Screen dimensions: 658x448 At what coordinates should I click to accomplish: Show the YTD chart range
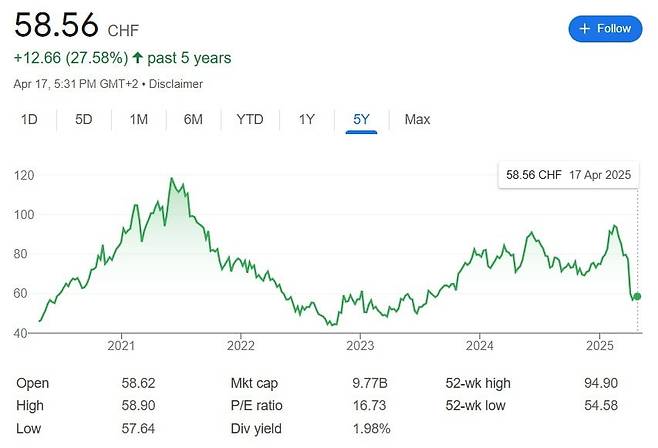[x=250, y=120]
